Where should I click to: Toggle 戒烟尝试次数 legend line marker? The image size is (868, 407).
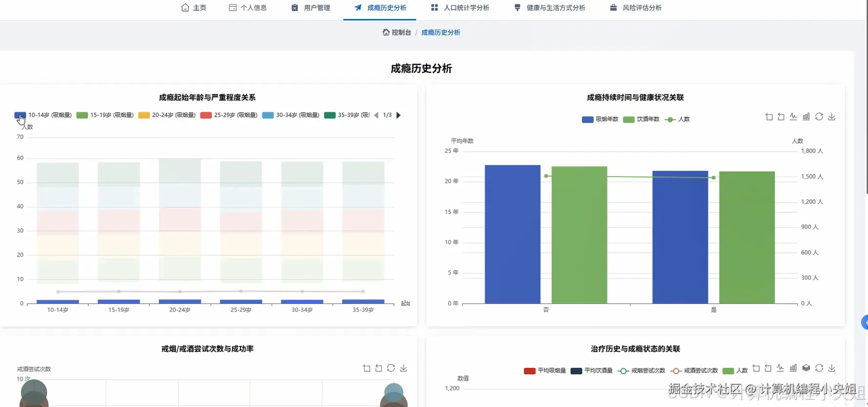pos(623,371)
